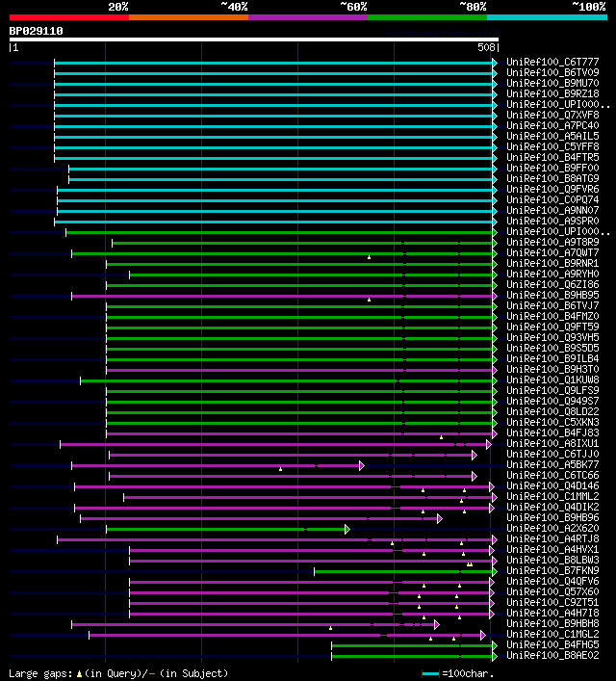
Task: Click the green ~80% identity color bar
Action: coord(427,17)
